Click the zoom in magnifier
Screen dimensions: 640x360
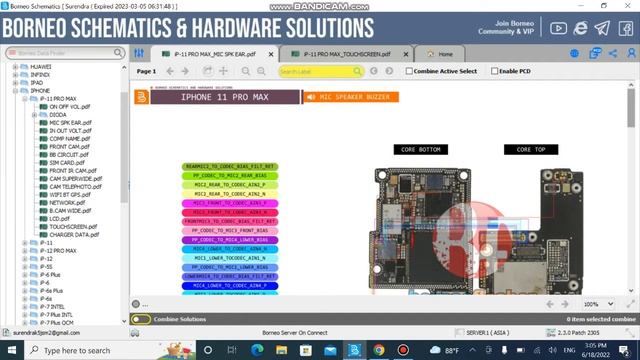pos(245,71)
